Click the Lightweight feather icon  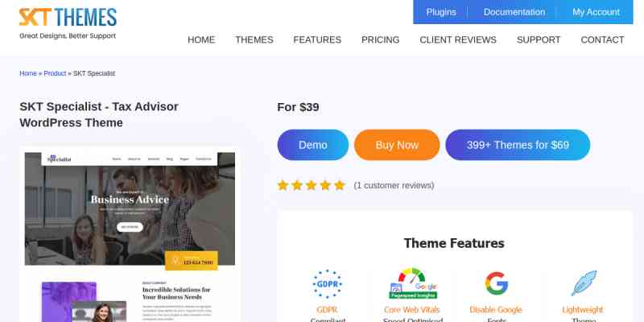[x=584, y=283]
